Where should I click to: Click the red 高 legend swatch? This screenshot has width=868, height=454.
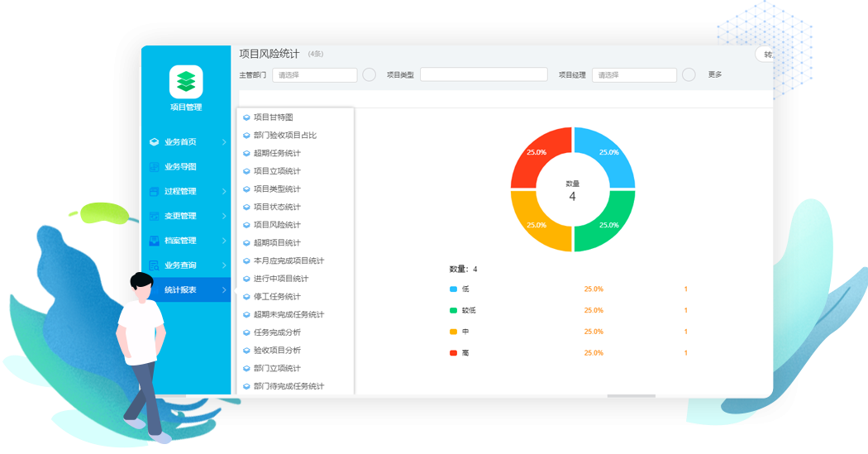tap(453, 353)
